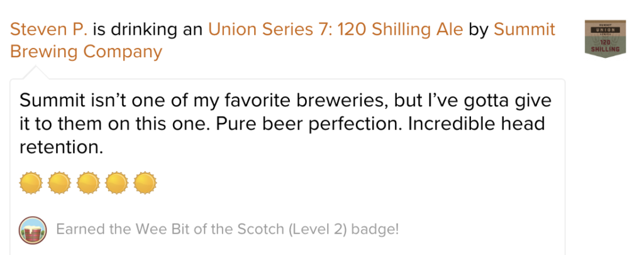Click the orange 'Brewing Company' link text

pos(86,52)
